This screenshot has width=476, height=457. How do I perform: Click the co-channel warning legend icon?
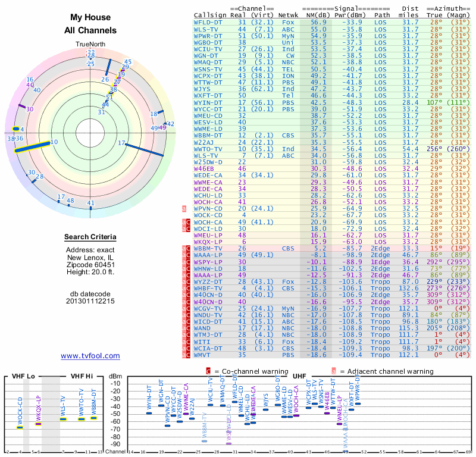(208, 371)
